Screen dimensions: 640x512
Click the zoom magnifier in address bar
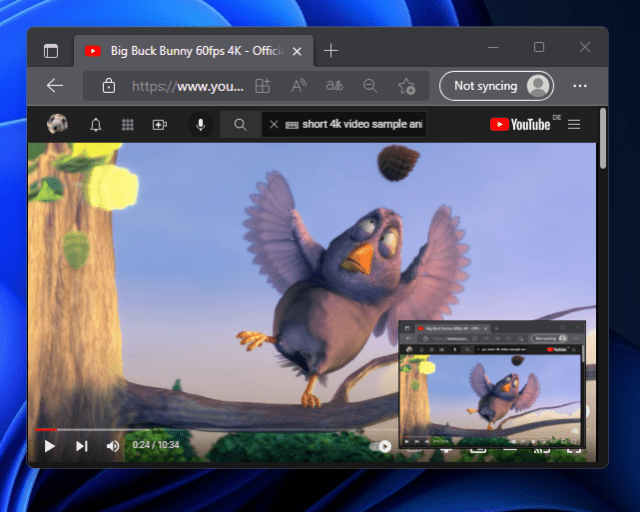tap(370, 86)
